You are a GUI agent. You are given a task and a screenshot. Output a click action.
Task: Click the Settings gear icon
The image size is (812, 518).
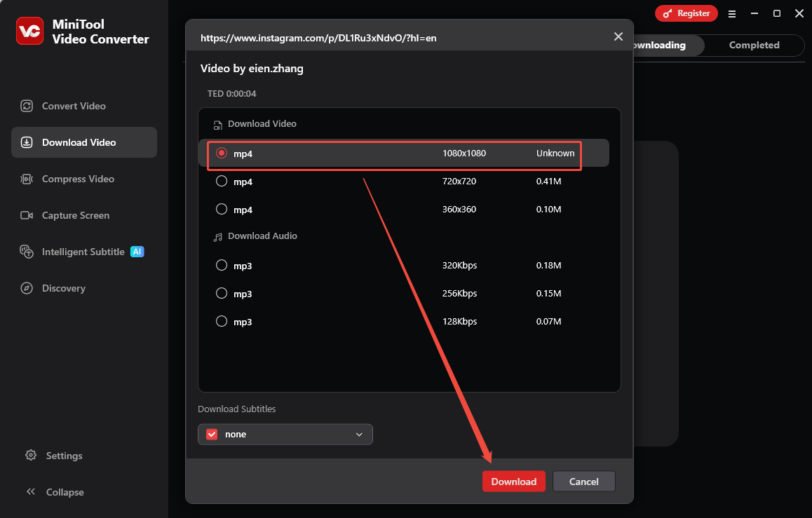31,456
